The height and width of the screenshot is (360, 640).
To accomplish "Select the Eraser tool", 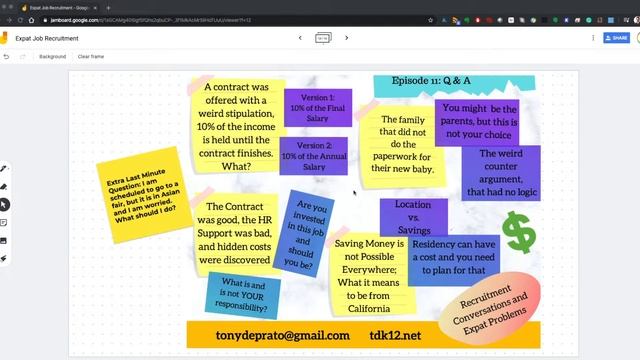I will 4,187.
